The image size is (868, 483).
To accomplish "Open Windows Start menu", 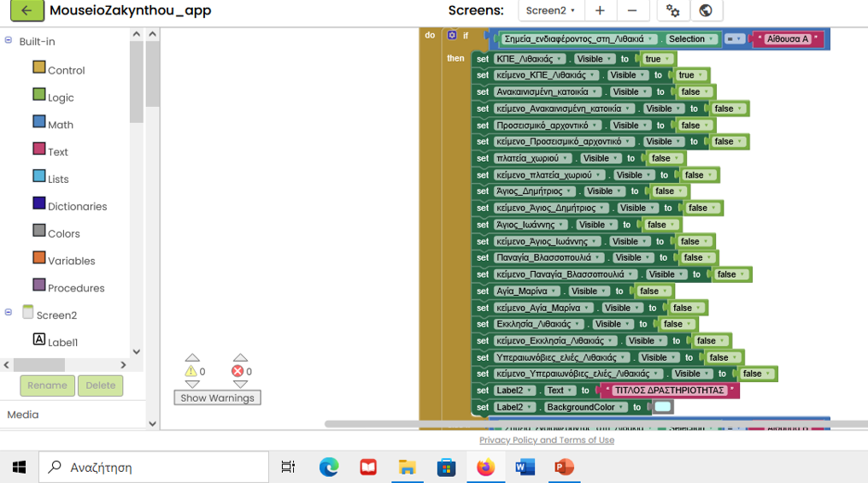I will coord(19,467).
